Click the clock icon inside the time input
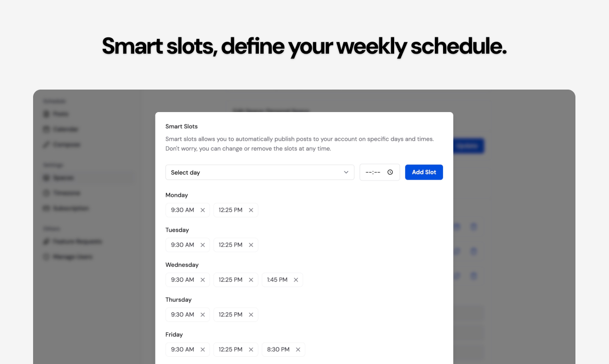609x364 pixels. [x=390, y=172]
